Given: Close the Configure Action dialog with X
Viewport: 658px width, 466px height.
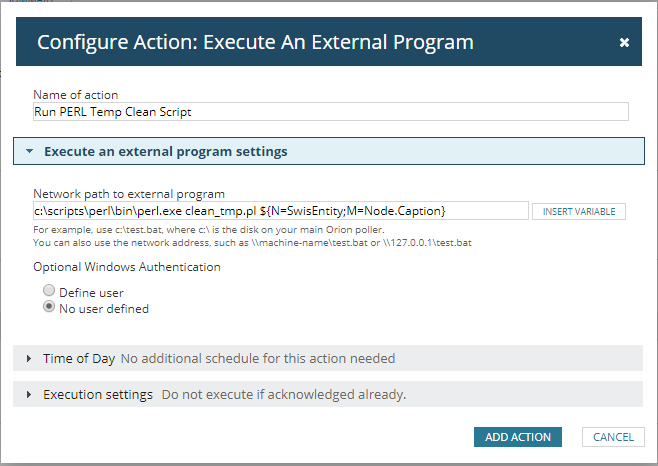Looking at the screenshot, I should (x=624, y=43).
